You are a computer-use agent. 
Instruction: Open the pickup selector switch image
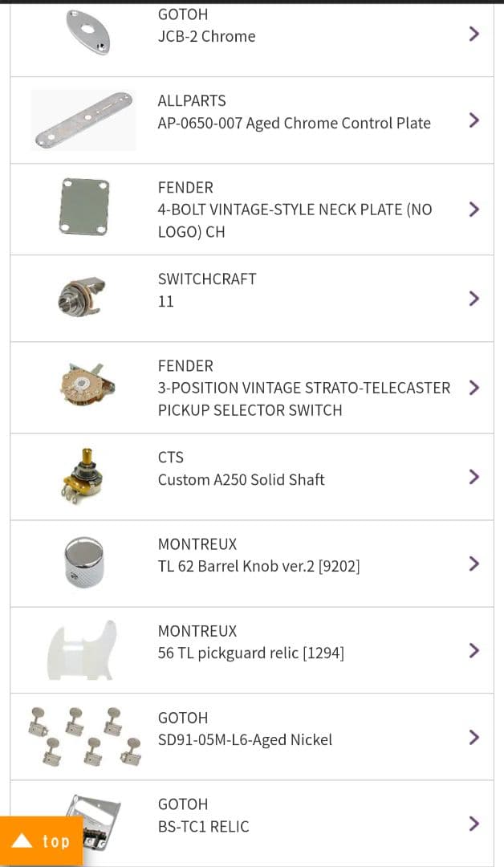[83, 385]
